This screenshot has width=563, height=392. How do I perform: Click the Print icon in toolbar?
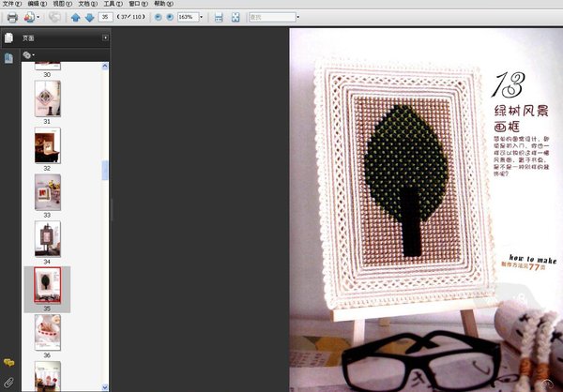[x=12, y=17]
